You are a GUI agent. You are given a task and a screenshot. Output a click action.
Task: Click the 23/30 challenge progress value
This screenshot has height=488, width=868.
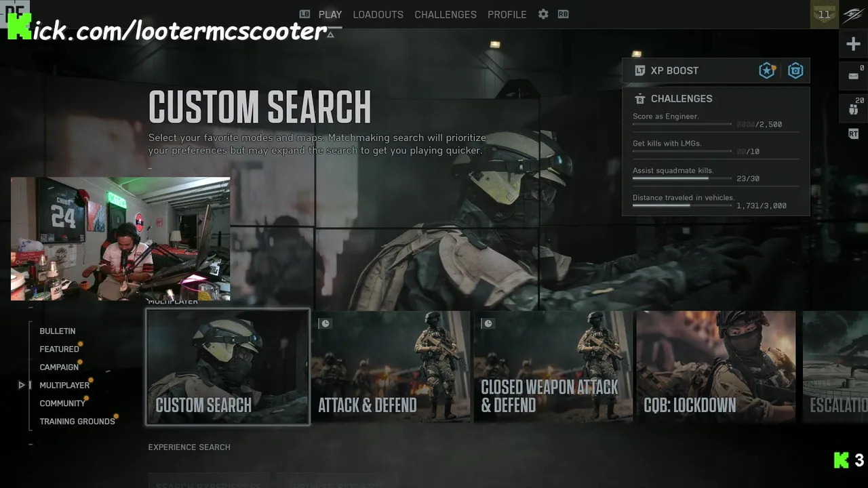pos(748,179)
